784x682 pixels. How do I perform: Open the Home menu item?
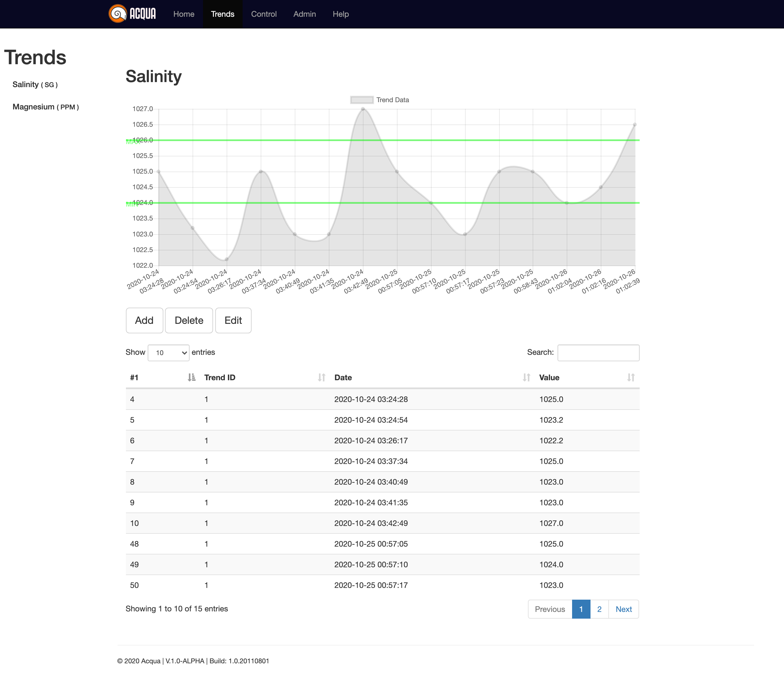[x=184, y=14]
